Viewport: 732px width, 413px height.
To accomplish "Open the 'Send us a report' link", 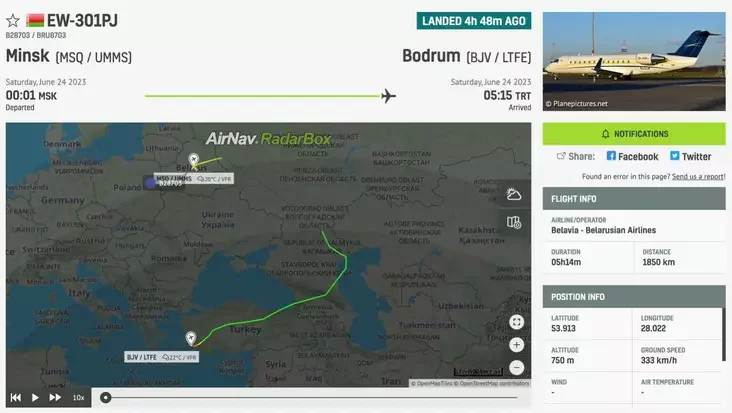I will point(698,176).
